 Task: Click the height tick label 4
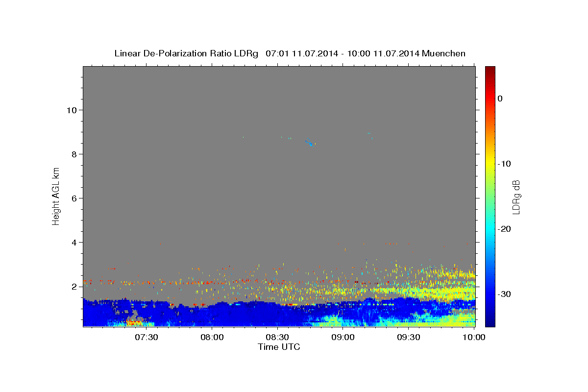pyautogui.click(x=73, y=242)
